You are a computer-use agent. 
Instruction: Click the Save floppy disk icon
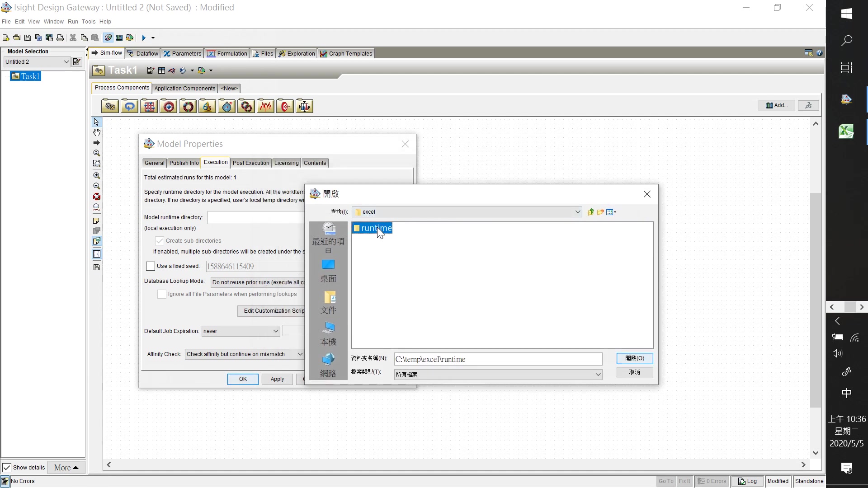28,38
